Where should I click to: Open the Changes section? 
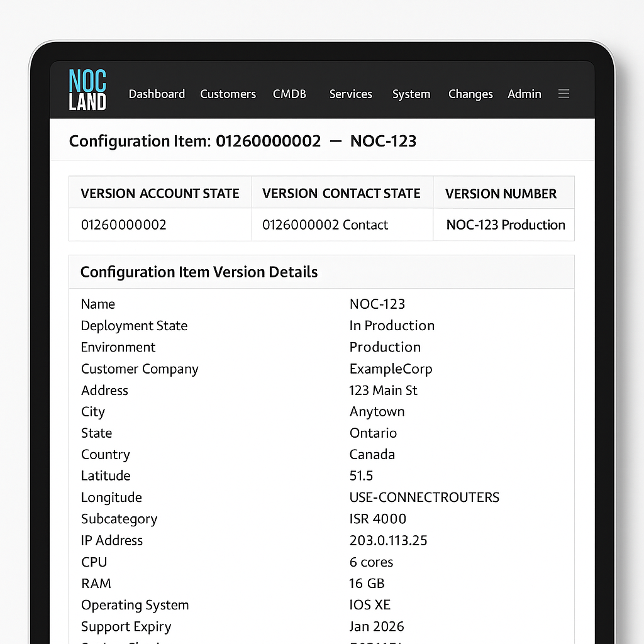470,94
